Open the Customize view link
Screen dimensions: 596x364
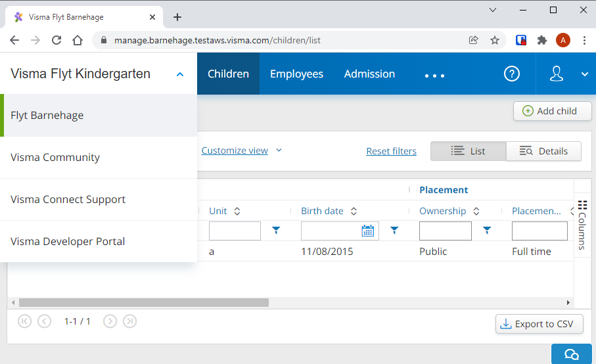(235, 150)
